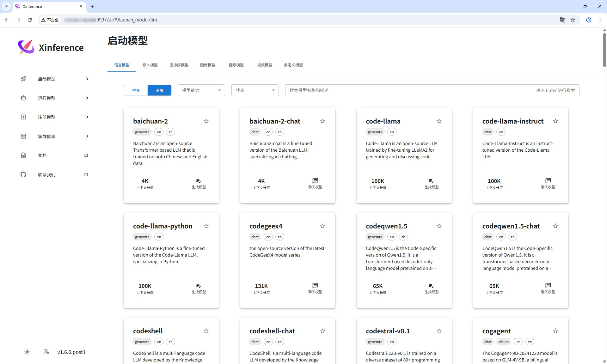Star the codegeex4 model card
This screenshot has width=607, height=364.
tap(322, 226)
